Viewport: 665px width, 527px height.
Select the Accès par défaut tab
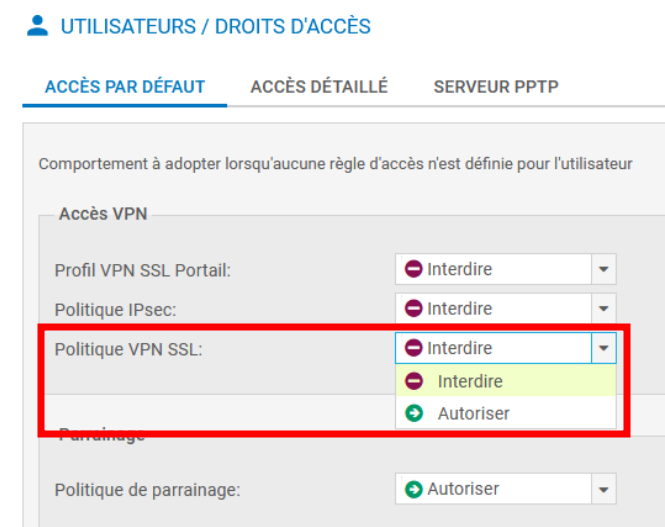coord(125,87)
